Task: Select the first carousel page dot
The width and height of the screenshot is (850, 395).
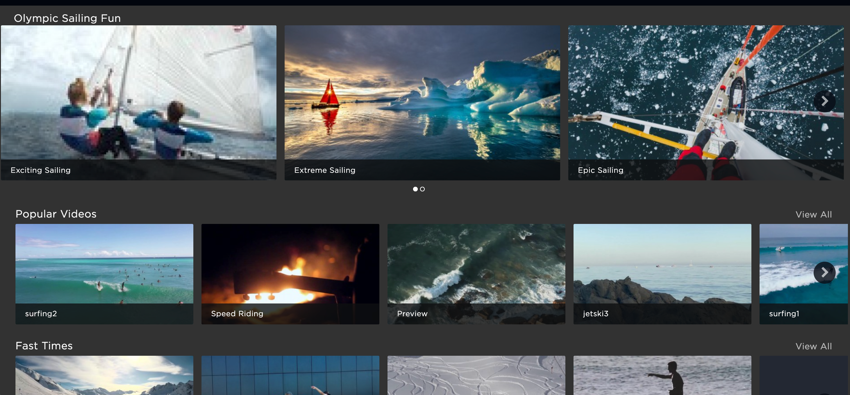Action: (x=415, y=189)
